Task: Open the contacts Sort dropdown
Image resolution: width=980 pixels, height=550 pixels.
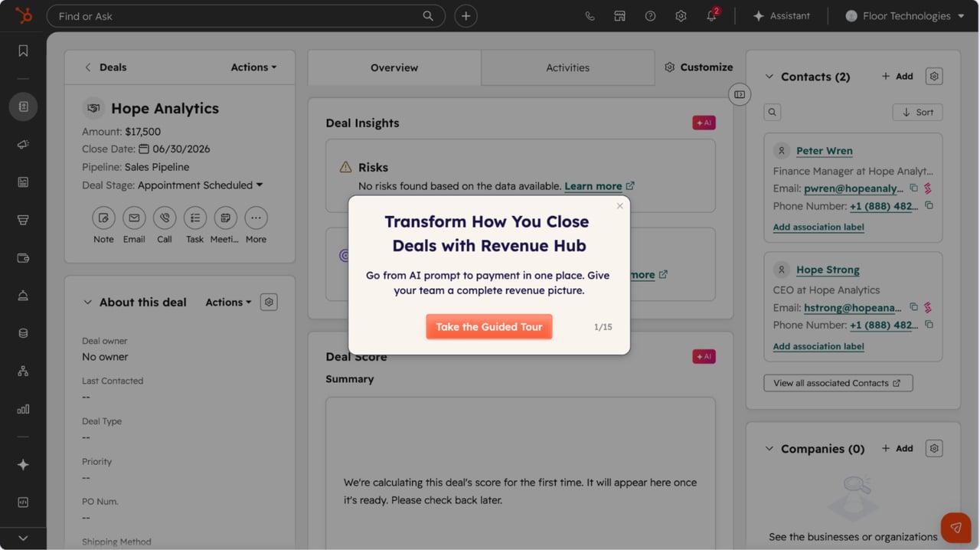Action: [x=917, y=113]
